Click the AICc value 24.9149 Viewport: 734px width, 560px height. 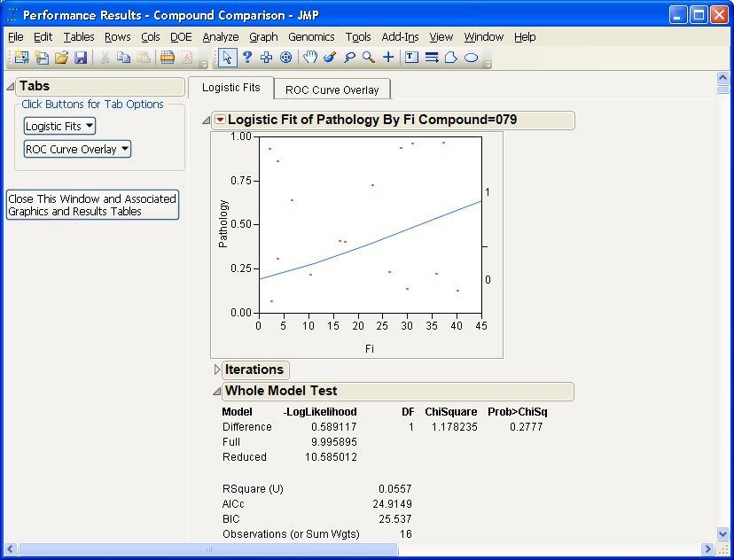(393, 504)
